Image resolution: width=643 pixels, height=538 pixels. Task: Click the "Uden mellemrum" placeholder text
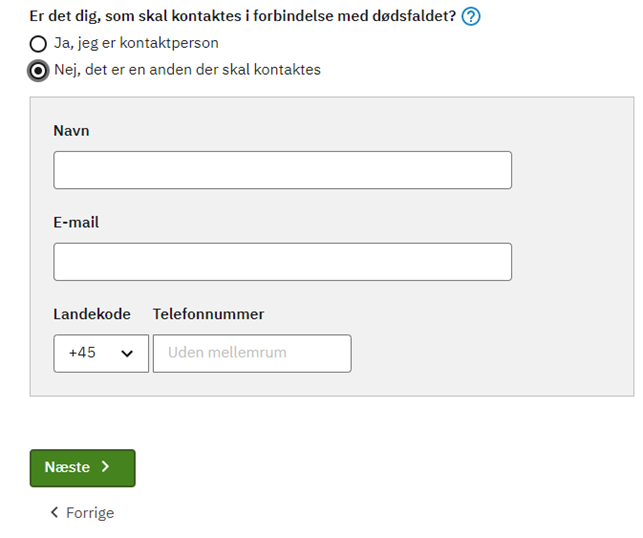[x=227, y=353]
